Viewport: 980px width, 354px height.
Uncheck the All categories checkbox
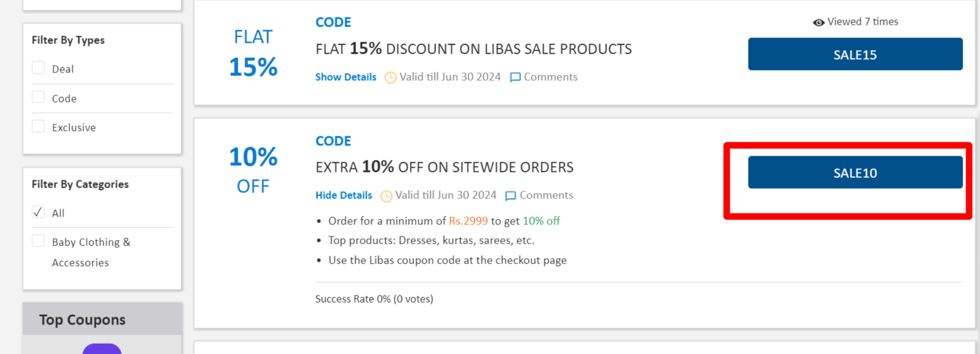38,212
